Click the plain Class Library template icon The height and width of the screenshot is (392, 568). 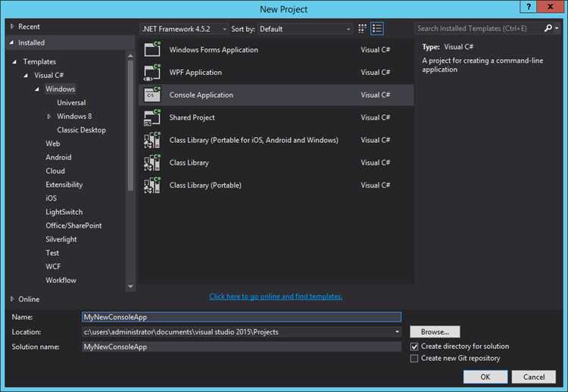(x=152, y=163)
